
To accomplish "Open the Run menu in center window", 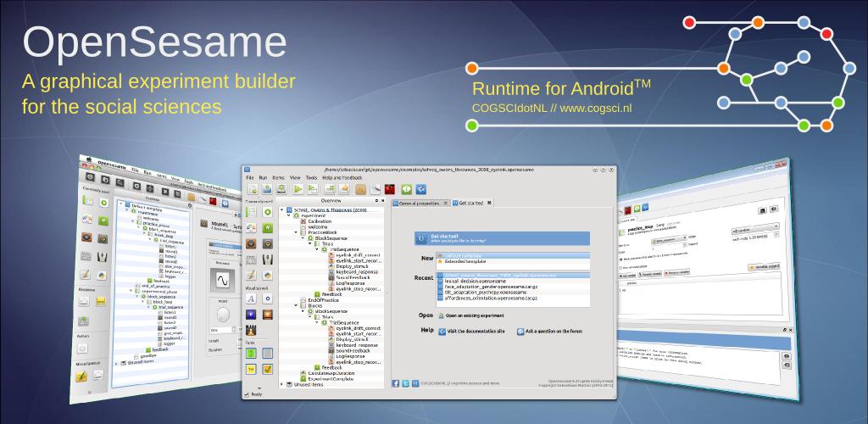I will point(263,178).
